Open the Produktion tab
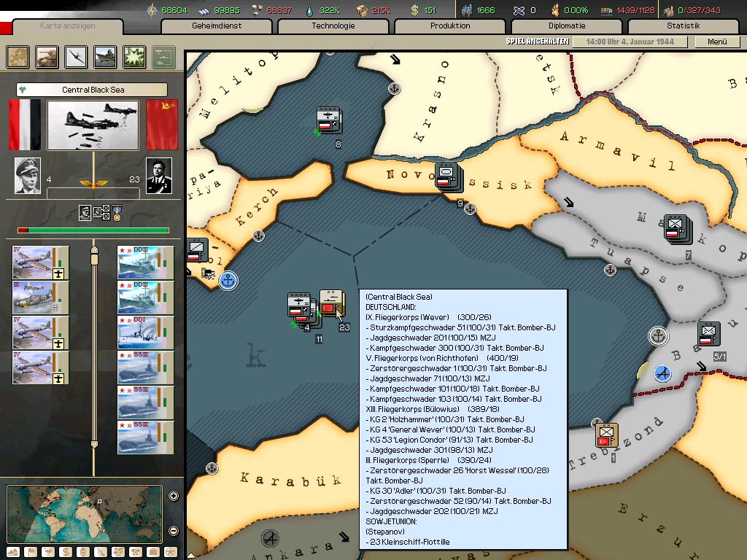The width and height of the screenshot is (747, 560). (450, 26)
